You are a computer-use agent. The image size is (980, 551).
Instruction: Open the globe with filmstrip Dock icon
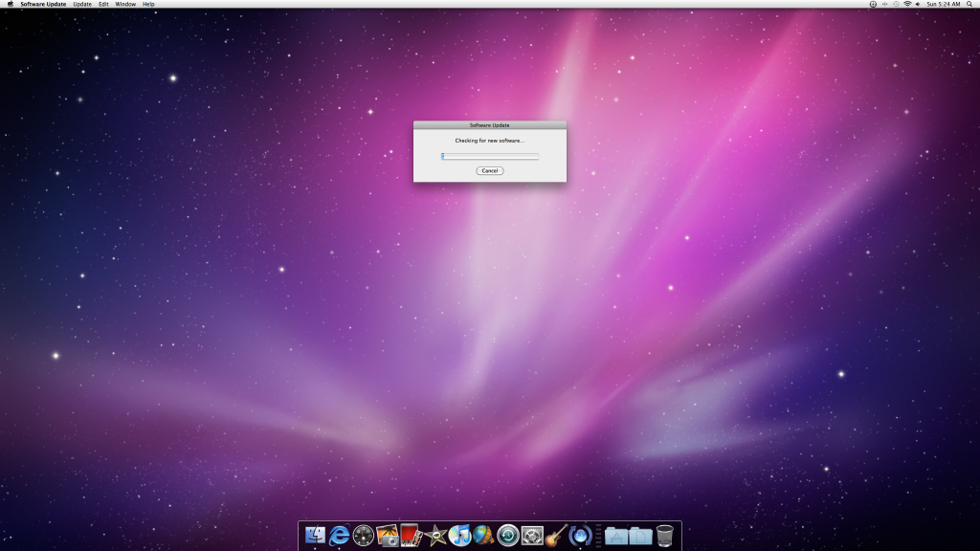coord(483,536)
